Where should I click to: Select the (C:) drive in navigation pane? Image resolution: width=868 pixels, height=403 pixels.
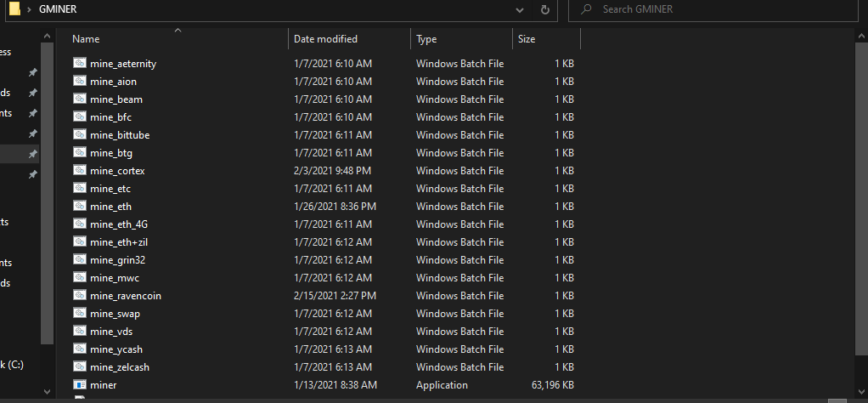point(14,365)
